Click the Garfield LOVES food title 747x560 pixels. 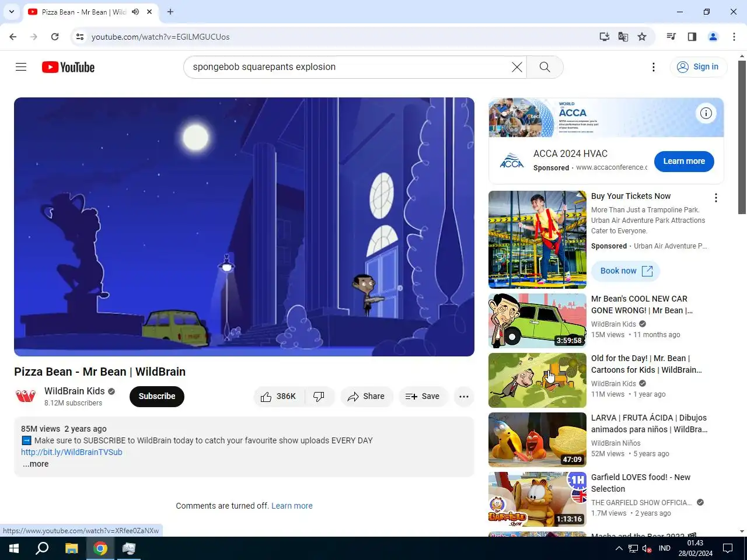coord(641,483)
